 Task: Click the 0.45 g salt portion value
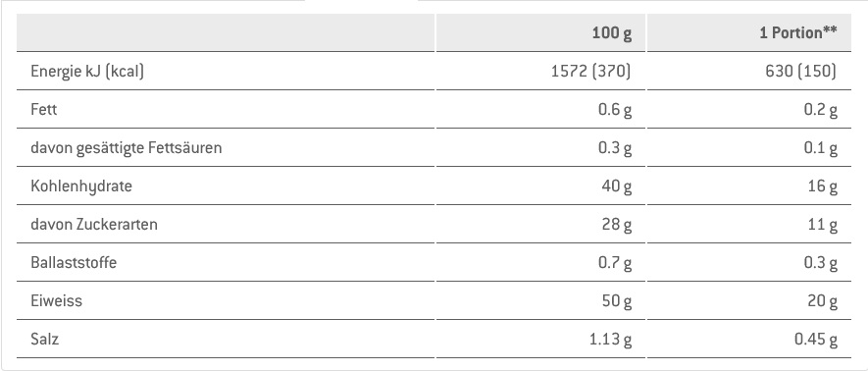pos(816,339)
